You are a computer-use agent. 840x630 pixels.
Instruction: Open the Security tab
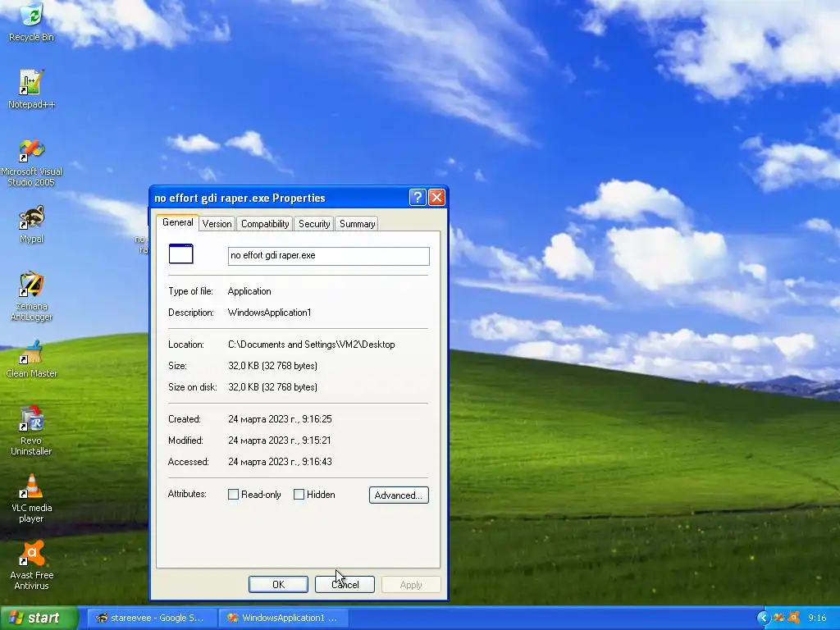click(314, 224)
